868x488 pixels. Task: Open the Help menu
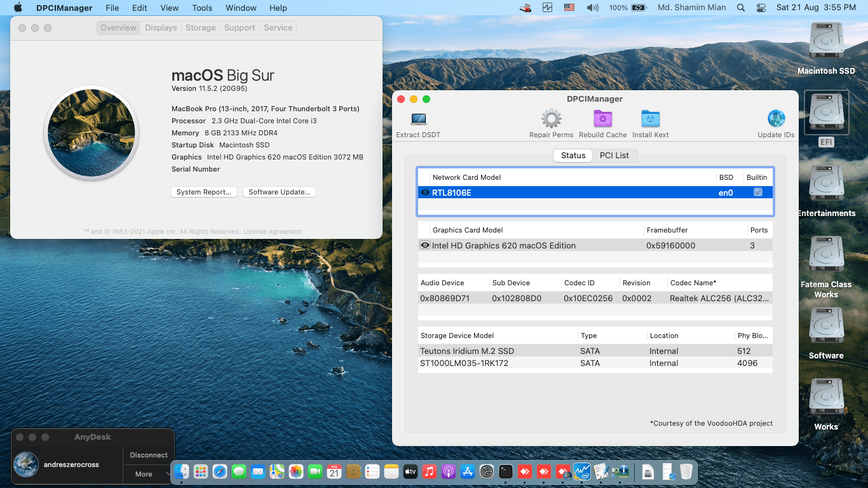pos(278,8)
